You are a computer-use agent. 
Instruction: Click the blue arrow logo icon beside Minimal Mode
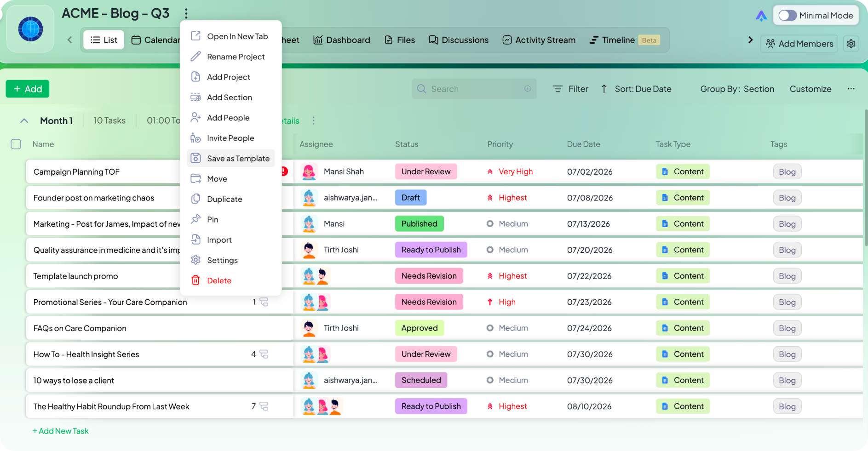(x=761, y=16)
